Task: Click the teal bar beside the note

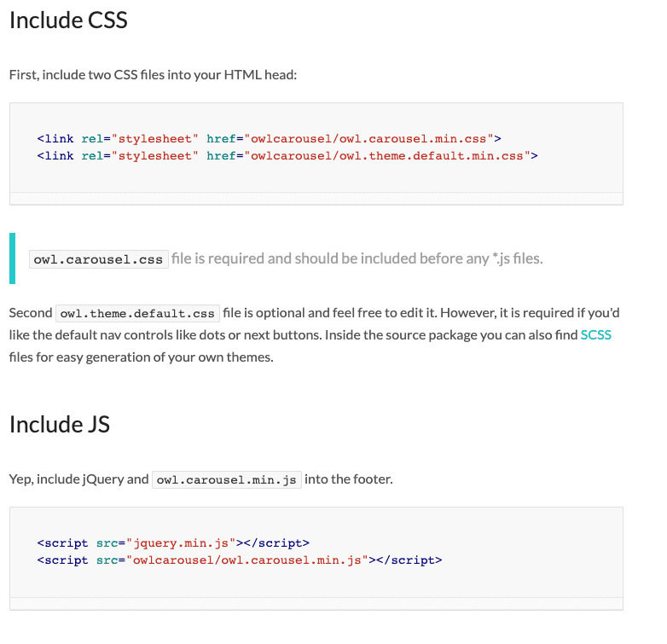Action: 12,258
